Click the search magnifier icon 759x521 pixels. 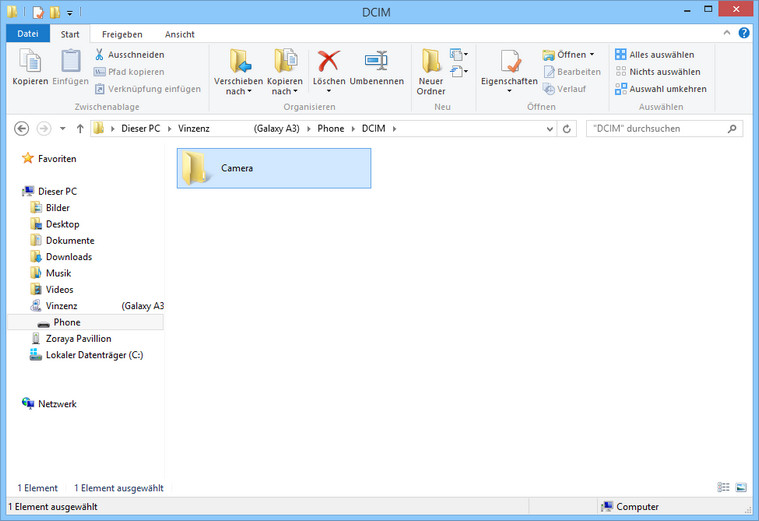tap(732, 128)
